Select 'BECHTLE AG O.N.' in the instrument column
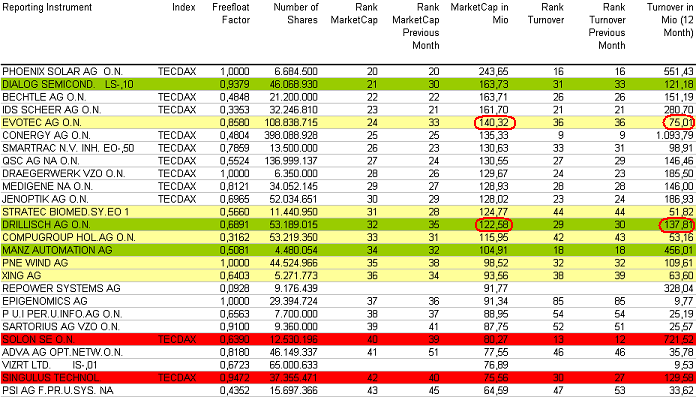The image size is (696, 397). coord(44,97)
